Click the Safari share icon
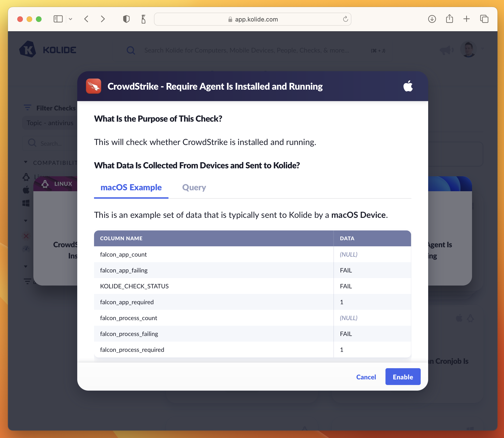 point(449,19)
